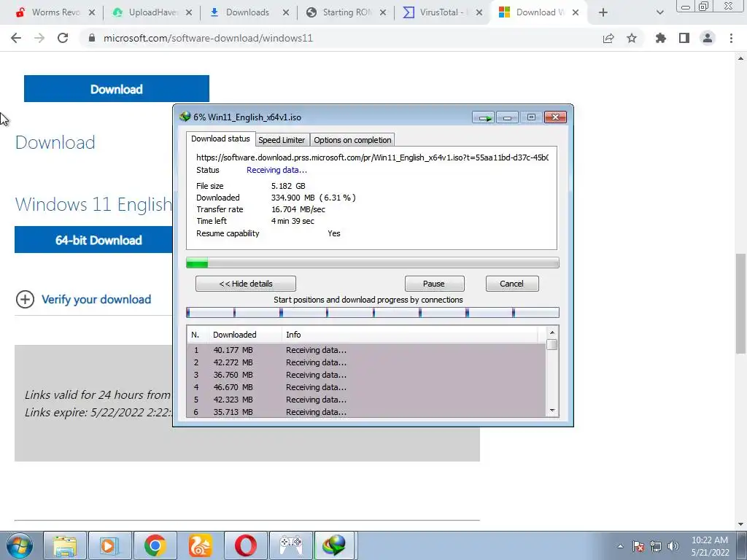This screenshot has width=747, height=560.
Task: Open a new Chrome tab with plus
Action: pos(603,12)
